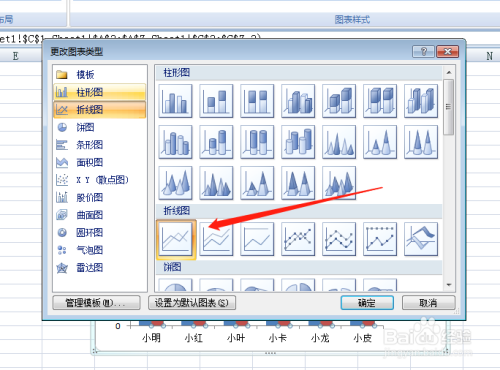Click the dialog help question-mark button
The width and height of the screenshot is (500, 370).
click(x=423, y=52)
